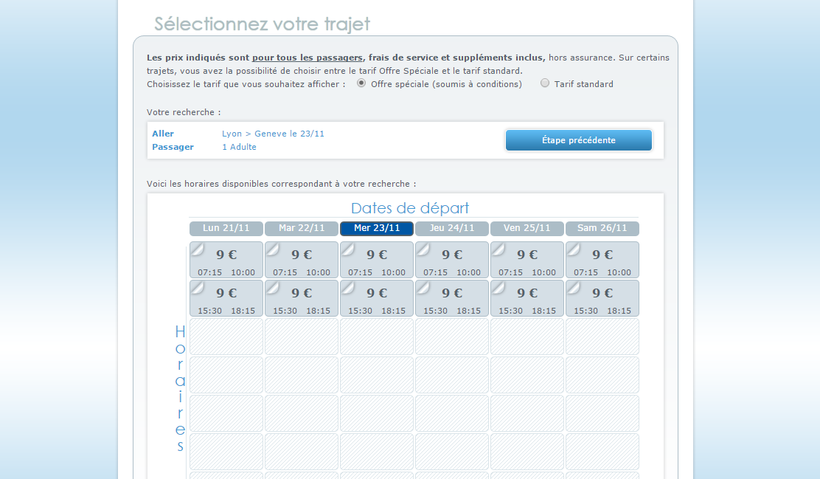
Task: Switch to the Lun 21/11 date tab
Action: (x=226, y=228)
